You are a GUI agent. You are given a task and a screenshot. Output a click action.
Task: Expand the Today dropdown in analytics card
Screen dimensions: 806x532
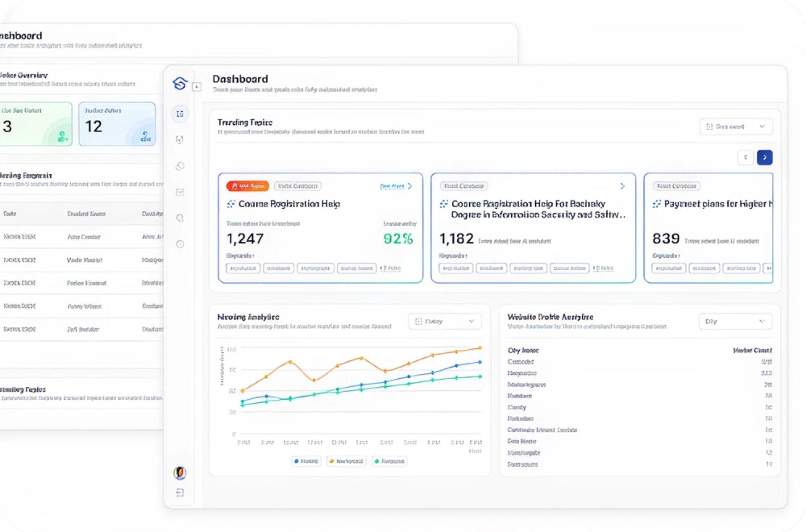445,321
